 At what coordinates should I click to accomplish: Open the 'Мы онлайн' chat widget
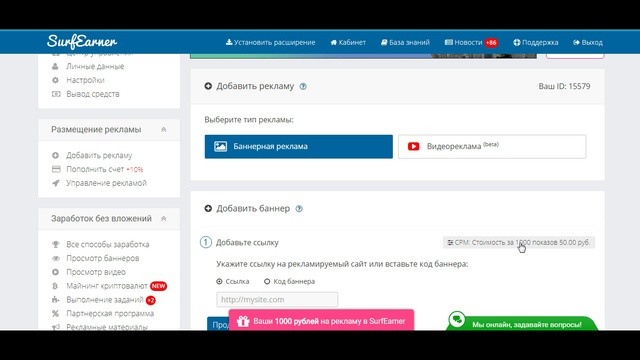(x=522, y=324)
